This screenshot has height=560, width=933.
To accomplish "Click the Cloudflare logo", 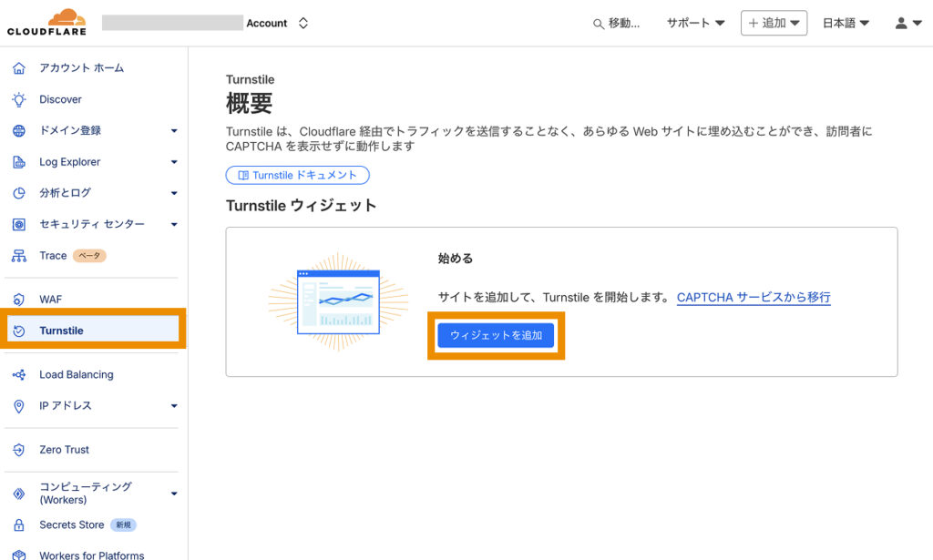I will point(46,23).
